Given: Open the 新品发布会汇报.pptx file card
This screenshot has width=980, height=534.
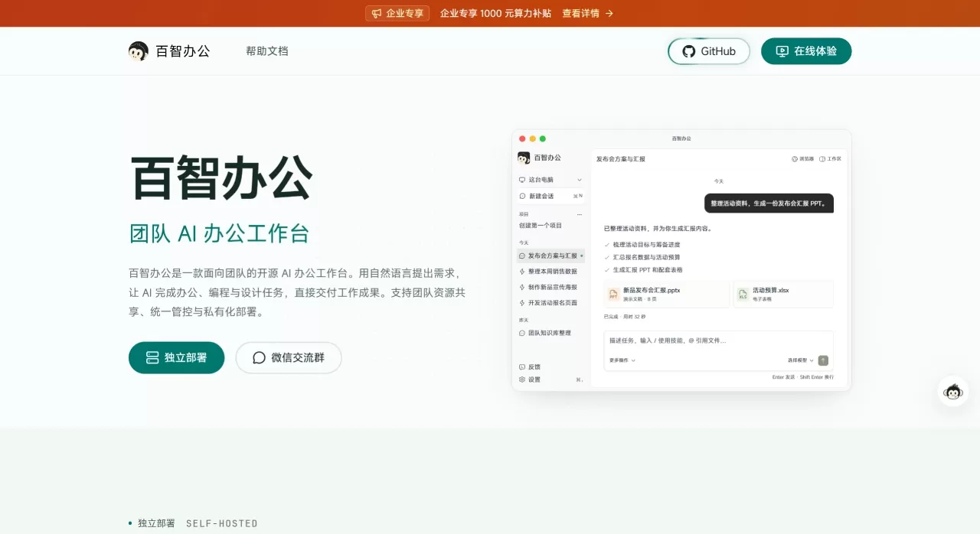Looking at the screenshot, I should (666, 294).
